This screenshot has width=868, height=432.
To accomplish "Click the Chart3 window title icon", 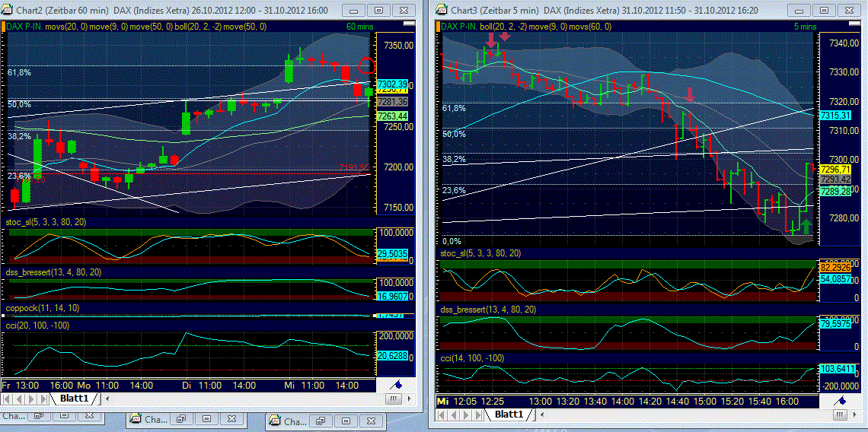I will 442,10.
